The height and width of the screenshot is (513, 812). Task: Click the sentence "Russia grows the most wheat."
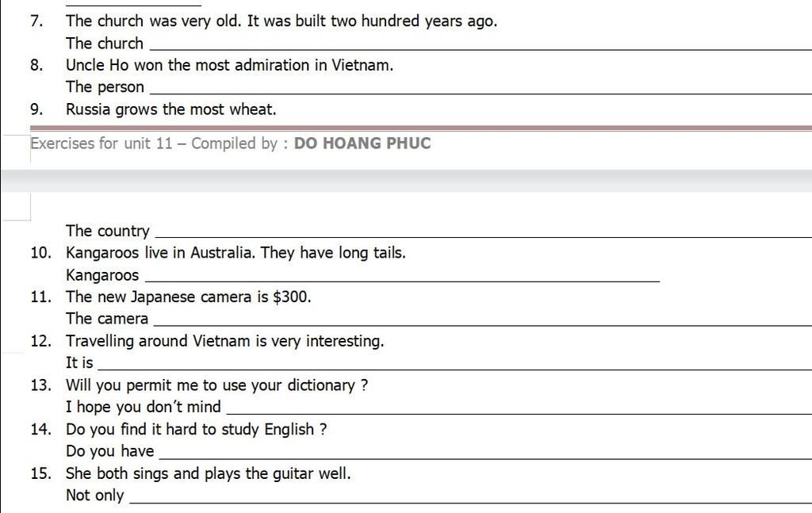pyautogui.click(x=171, y=109)
